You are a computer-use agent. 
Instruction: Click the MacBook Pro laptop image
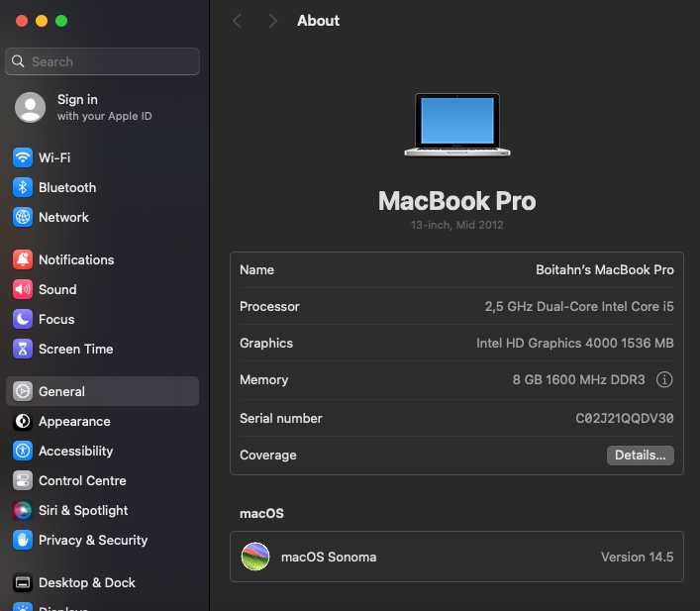(457, 125)
